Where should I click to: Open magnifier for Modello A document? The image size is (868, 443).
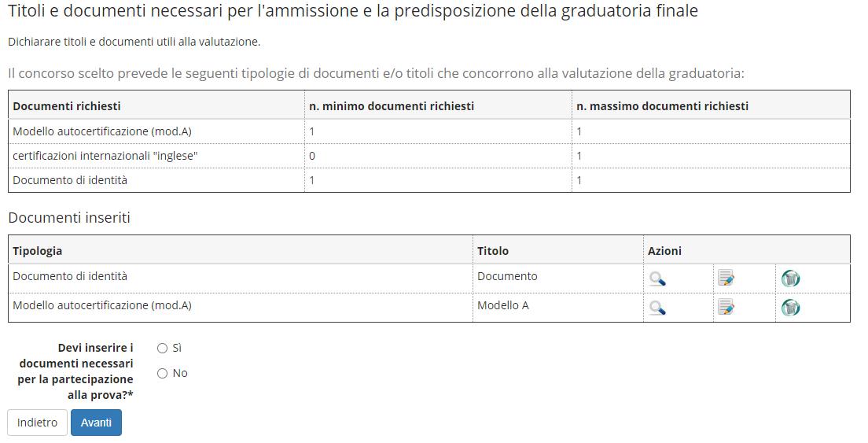coord(657,308)
